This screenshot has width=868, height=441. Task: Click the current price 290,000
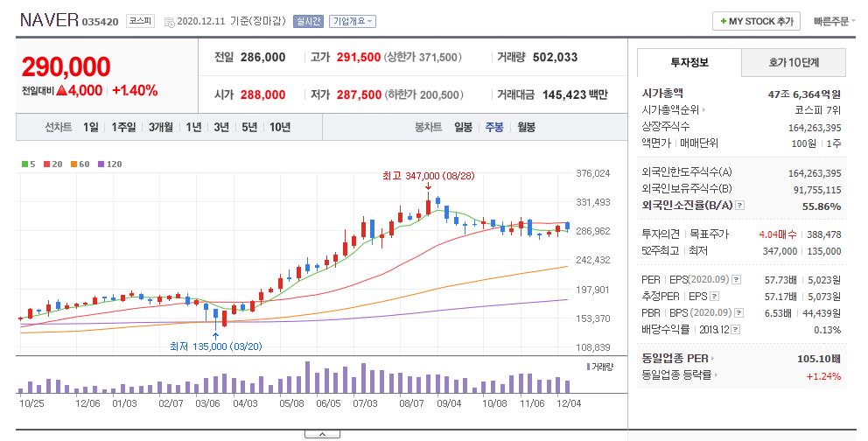click(x=66, y=67)
